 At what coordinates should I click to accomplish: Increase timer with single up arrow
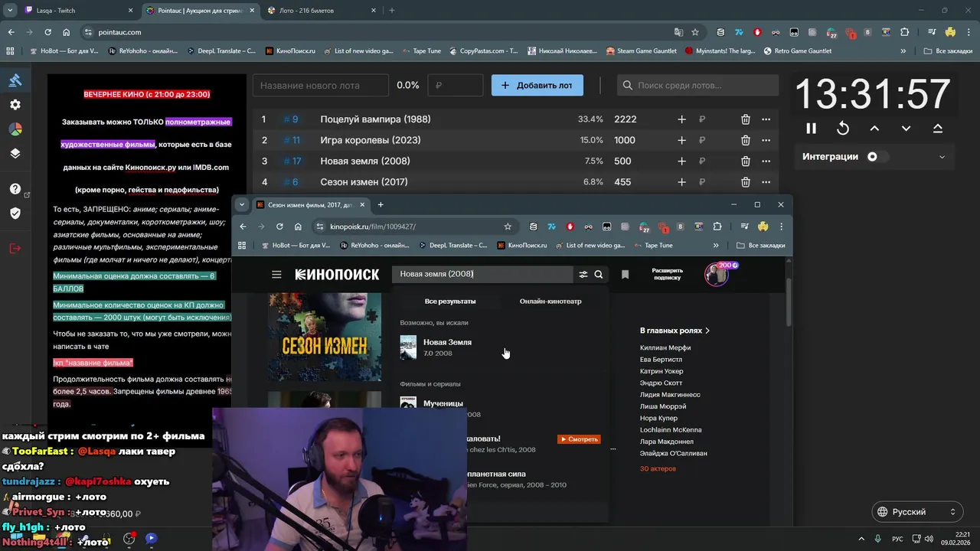[874, 129]
